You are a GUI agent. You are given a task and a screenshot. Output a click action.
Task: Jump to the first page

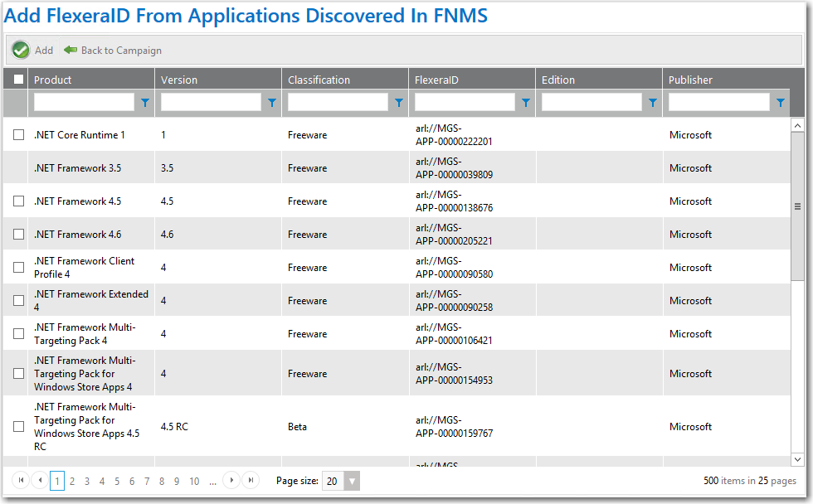(22, 481)
